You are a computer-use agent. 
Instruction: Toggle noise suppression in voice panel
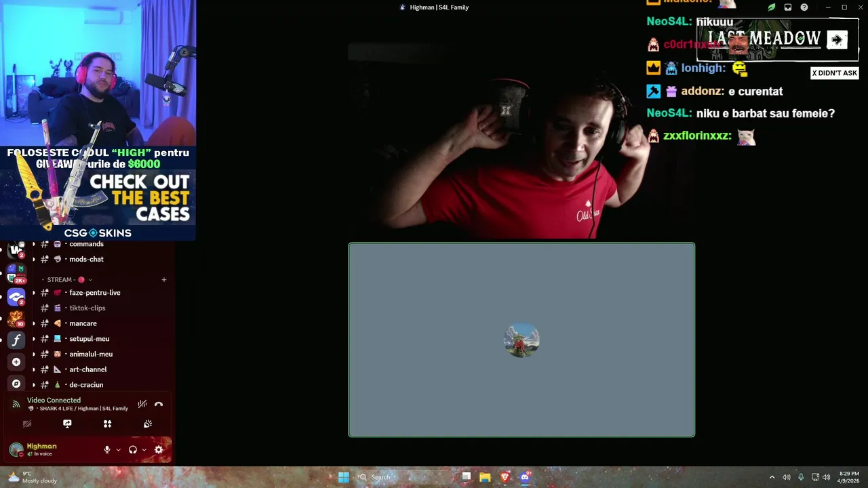(x=142, y=404)
